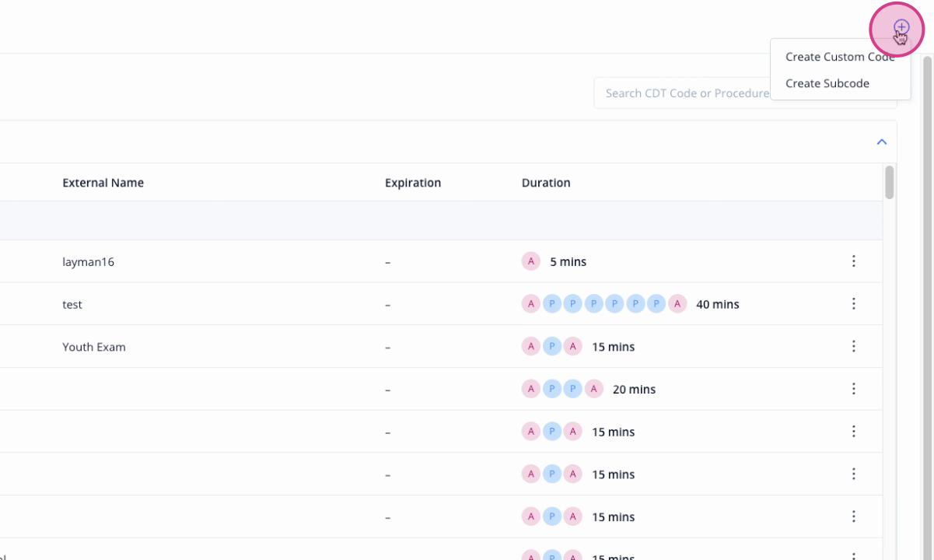Click the Duration column header
934x560 pixels.
pos(546,183)
